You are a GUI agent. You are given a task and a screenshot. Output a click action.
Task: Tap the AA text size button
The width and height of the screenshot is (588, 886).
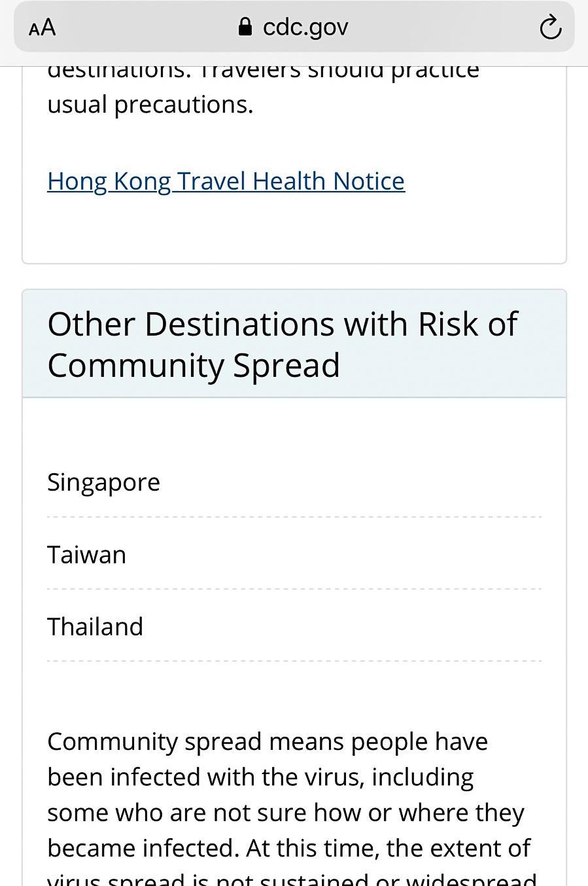coord(43,27)
